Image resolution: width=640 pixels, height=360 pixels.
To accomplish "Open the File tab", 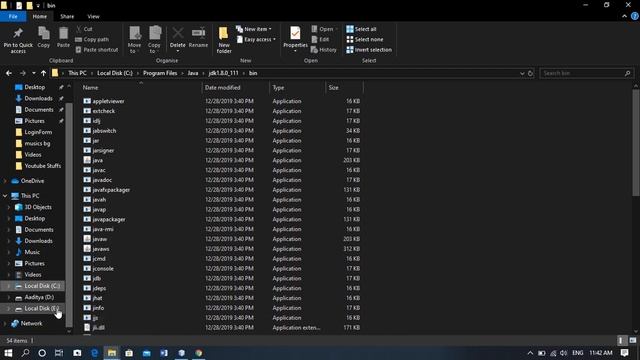I will pyautogui.click(x=13, y=16).
